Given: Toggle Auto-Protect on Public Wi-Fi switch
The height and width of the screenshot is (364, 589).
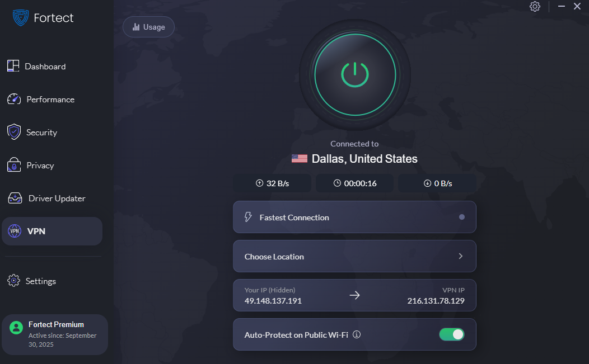Looking at the screenshot, I should pyautogui.click(x=451, y=334).
